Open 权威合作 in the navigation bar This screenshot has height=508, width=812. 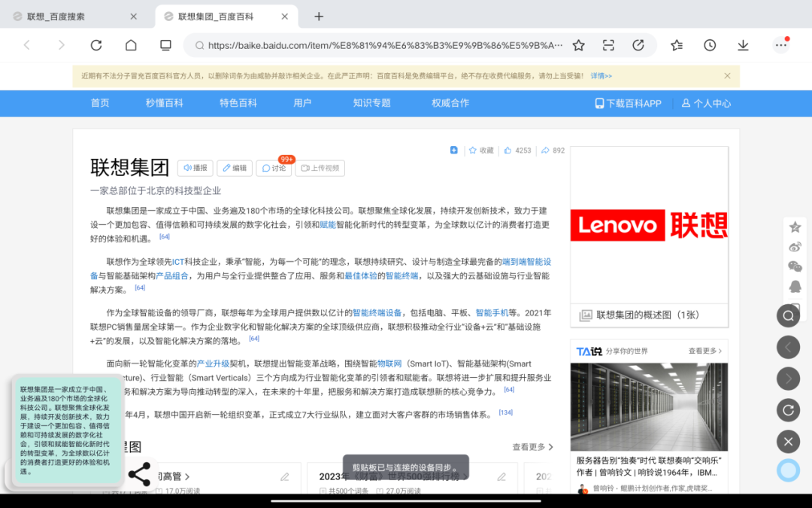point(450,103)
